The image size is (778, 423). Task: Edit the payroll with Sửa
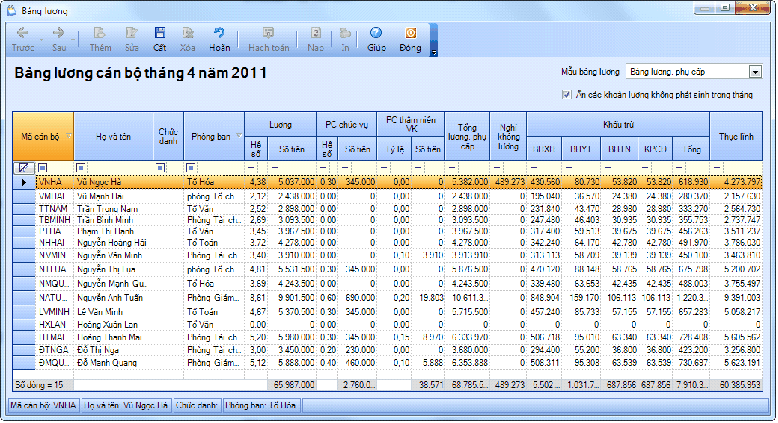coord(131,40)
